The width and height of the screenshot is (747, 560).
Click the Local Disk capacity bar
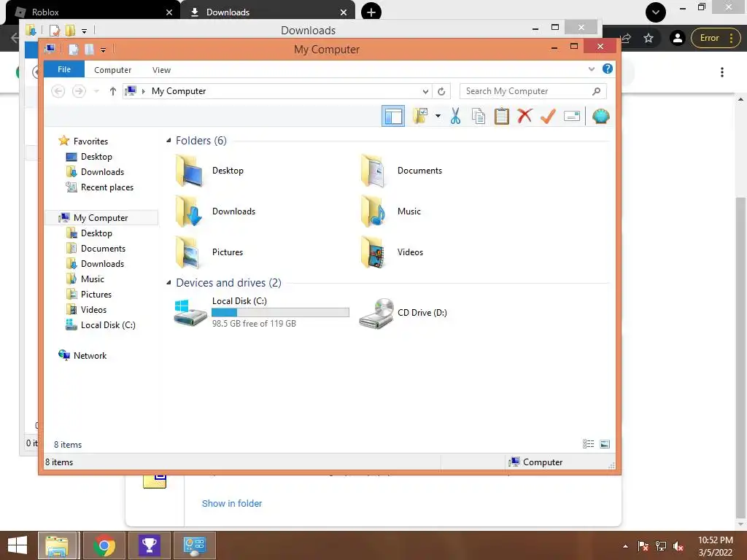coord(280,312)
